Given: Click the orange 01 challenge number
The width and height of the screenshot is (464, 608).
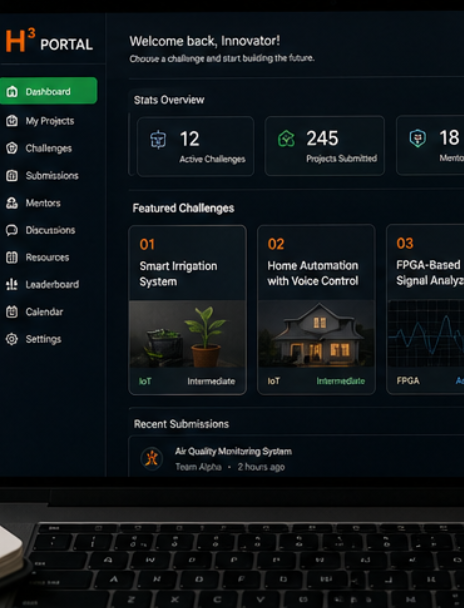Looking at the screenshot, I should [x=147, y=244].
